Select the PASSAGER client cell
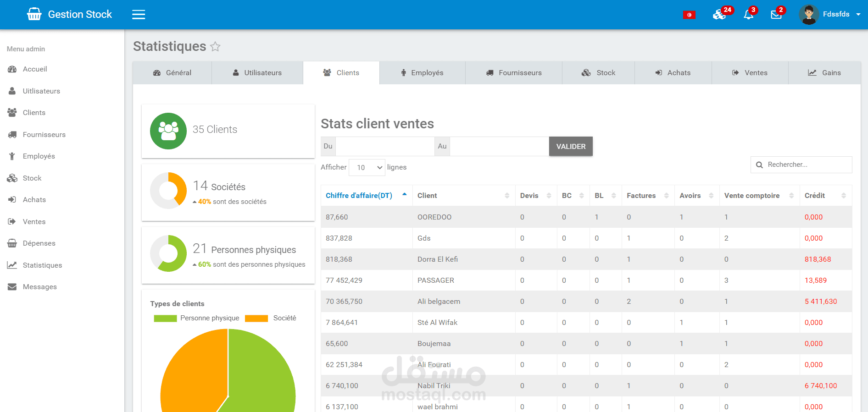This screenshot has height=412, width=868. (x=464, y=280)
